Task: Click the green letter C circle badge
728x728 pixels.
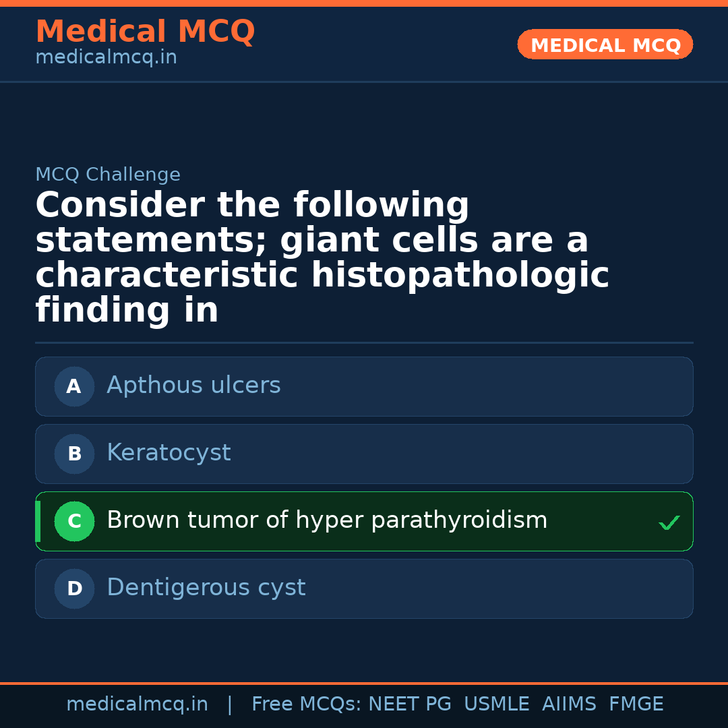Action: pos(74,522)
